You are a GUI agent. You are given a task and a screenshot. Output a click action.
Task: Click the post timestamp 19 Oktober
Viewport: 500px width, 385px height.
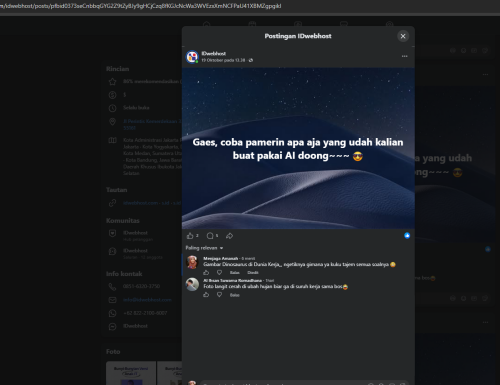coord(223,60)
